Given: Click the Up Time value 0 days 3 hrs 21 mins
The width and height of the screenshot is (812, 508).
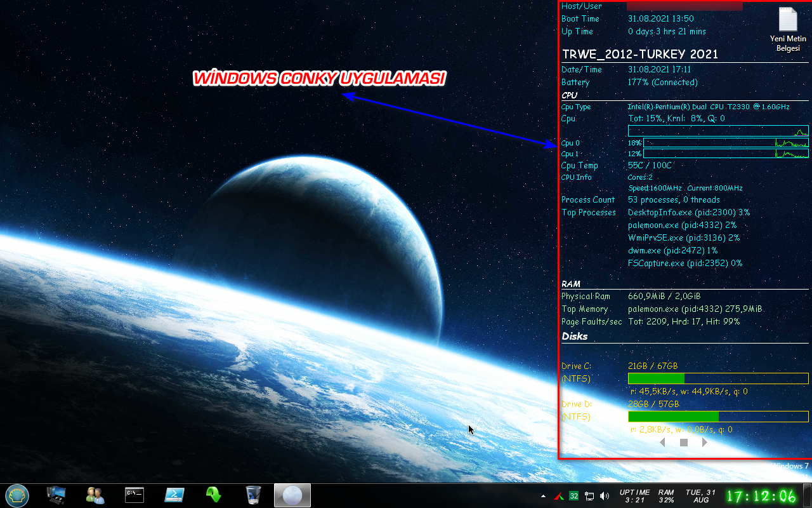Looking at the screenshot, I should pos(667,31).
